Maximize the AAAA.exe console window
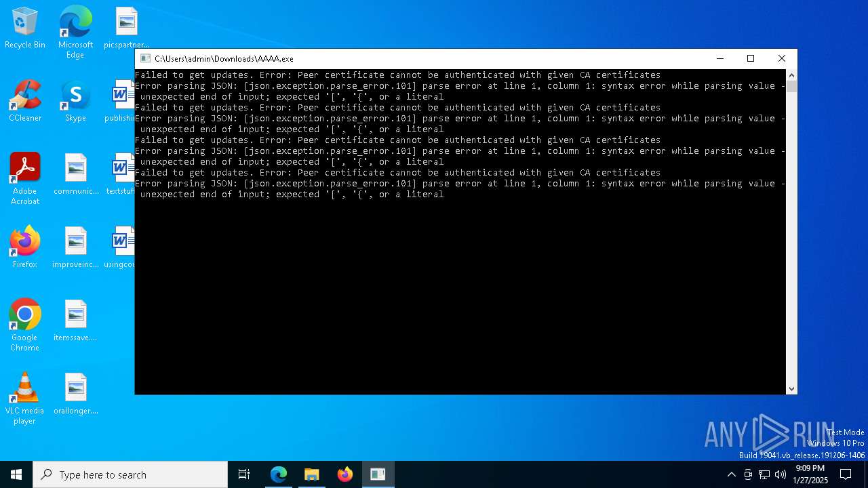The image size is (868, 488). (751, 59)
